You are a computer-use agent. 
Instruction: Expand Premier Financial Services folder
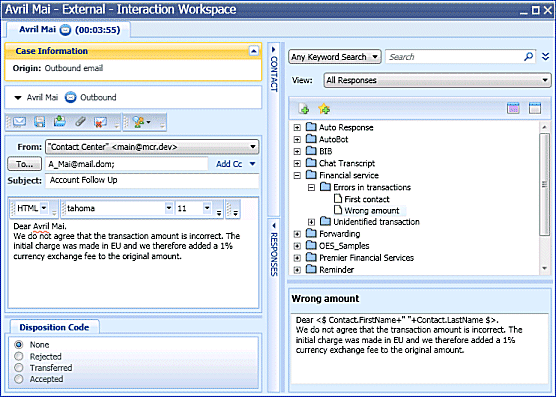[297, 258]
